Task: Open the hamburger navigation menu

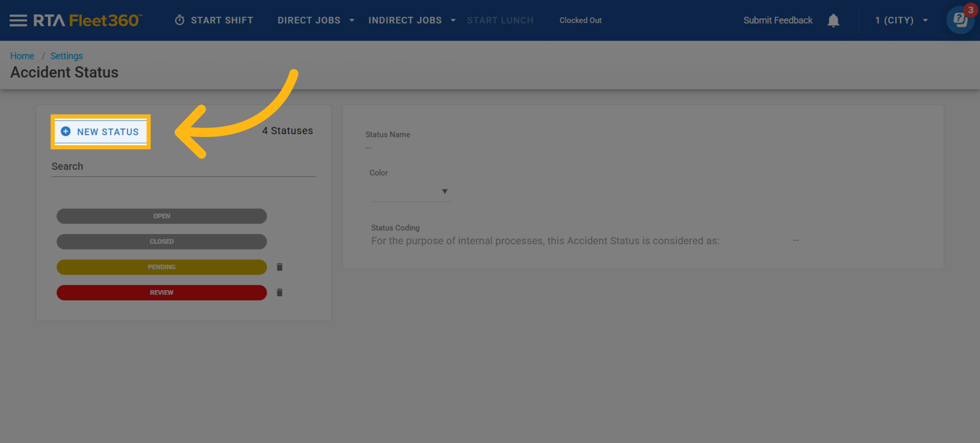Action: pos(18,20)
